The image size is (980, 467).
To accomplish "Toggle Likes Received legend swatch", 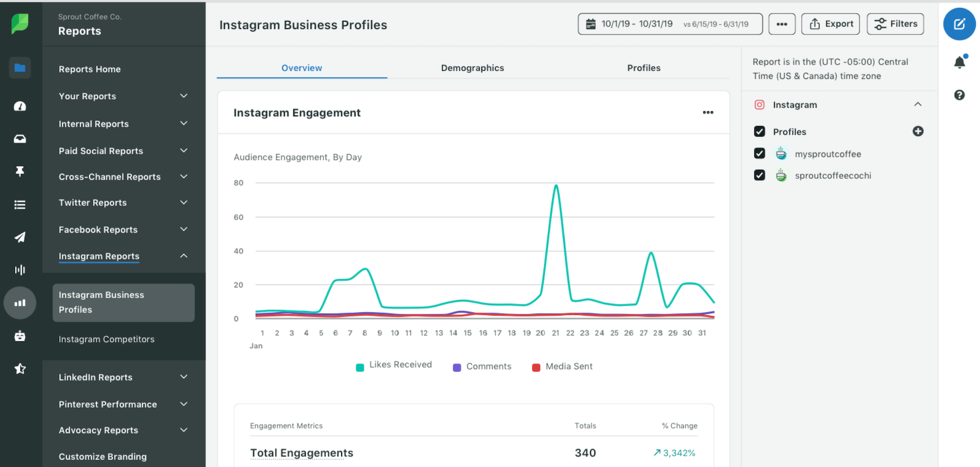I will [x=360, y=367].
